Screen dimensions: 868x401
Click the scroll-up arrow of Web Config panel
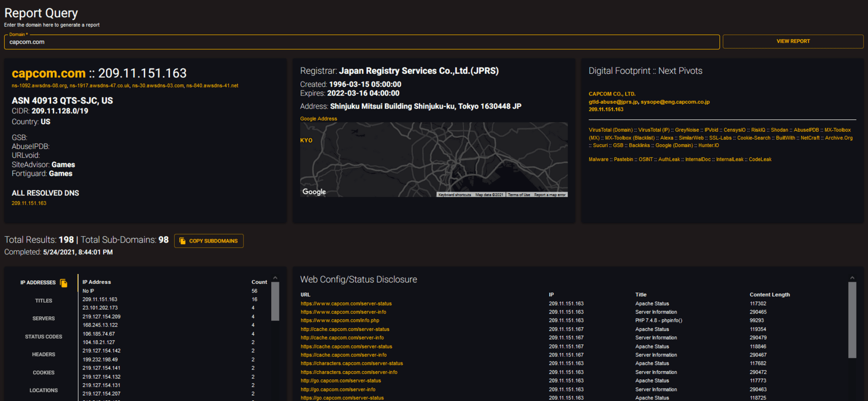pos(852,278)
